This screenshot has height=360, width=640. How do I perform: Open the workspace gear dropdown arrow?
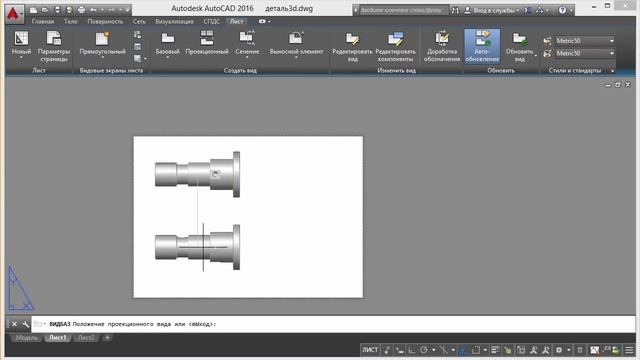click(568, 350)
